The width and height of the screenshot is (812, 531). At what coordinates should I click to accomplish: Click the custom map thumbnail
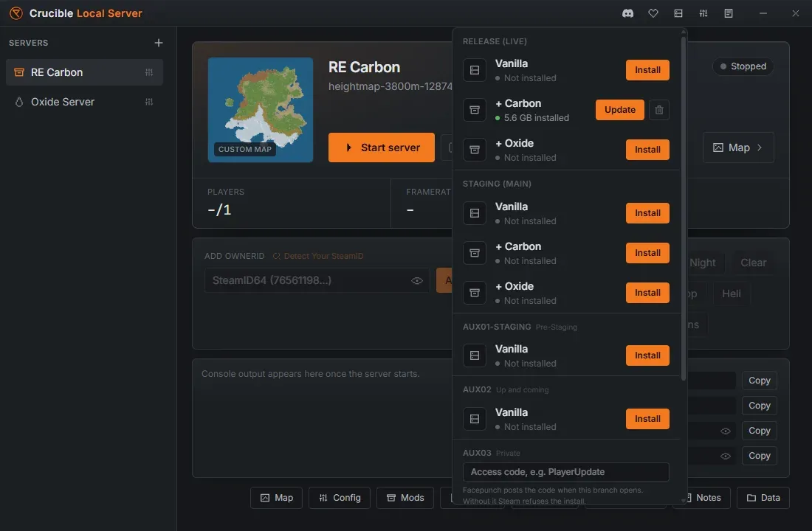click(x=261, y=110)
